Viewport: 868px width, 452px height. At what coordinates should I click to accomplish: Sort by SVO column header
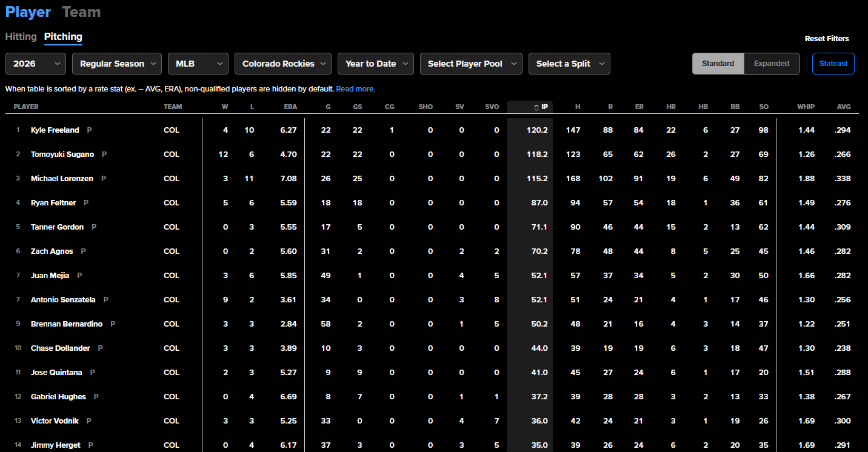[x=492, y=107]
